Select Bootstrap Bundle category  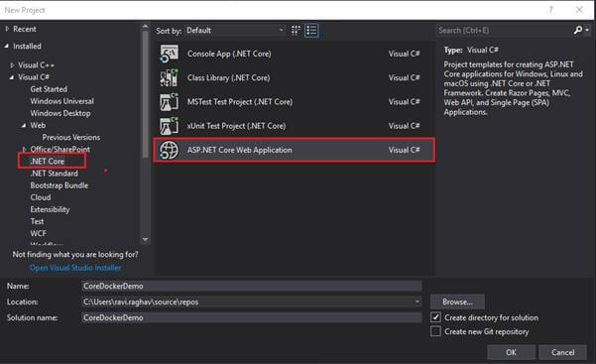tap(60, 185)
